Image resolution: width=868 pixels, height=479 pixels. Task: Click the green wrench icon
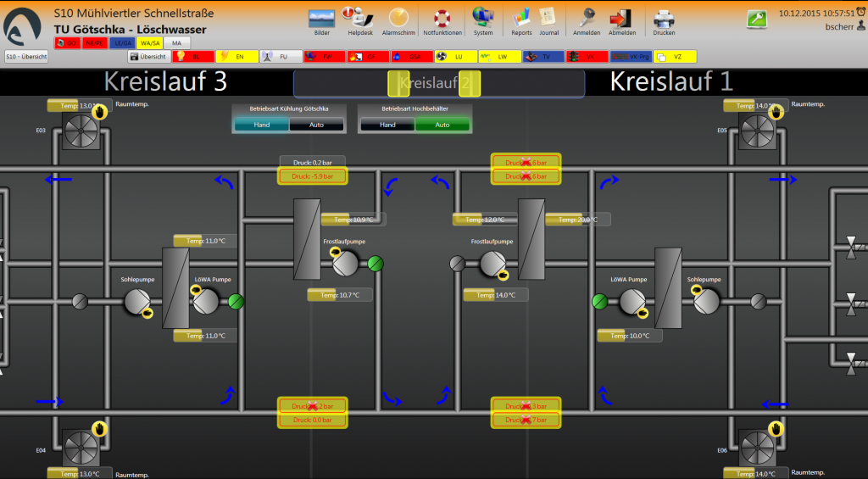tap(757, 19)
